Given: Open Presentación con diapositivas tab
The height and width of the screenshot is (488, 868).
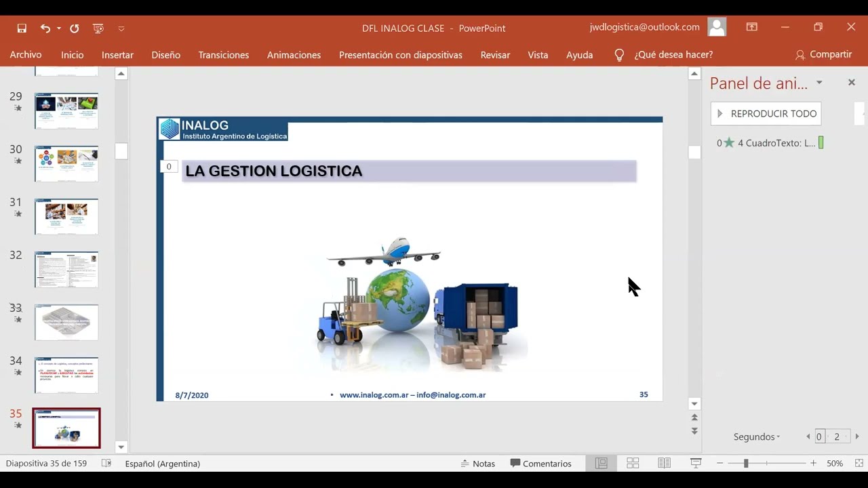Looking at the screenshot, I should coord(401,55).
